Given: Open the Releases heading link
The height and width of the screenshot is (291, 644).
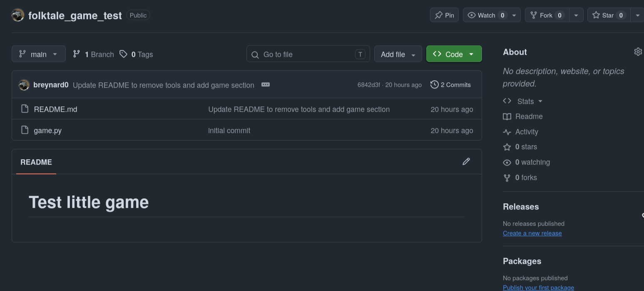Looking at the screenshot, I should click(x=521, y=207).
